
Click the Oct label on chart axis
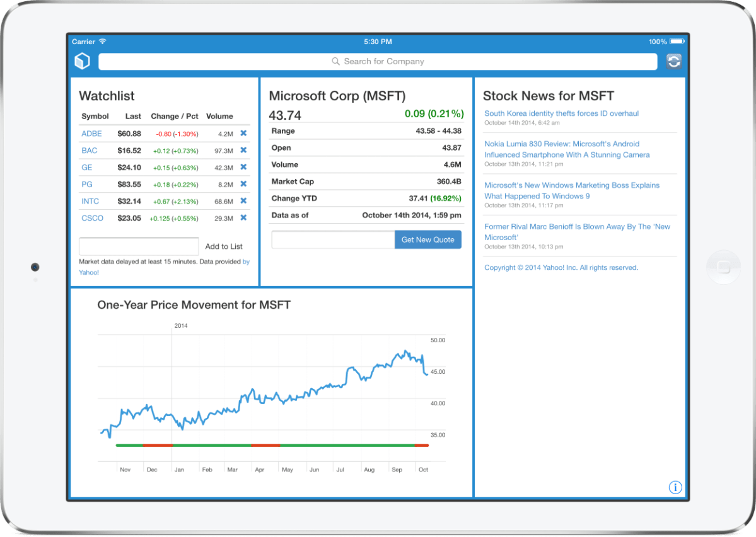[423, 470]
